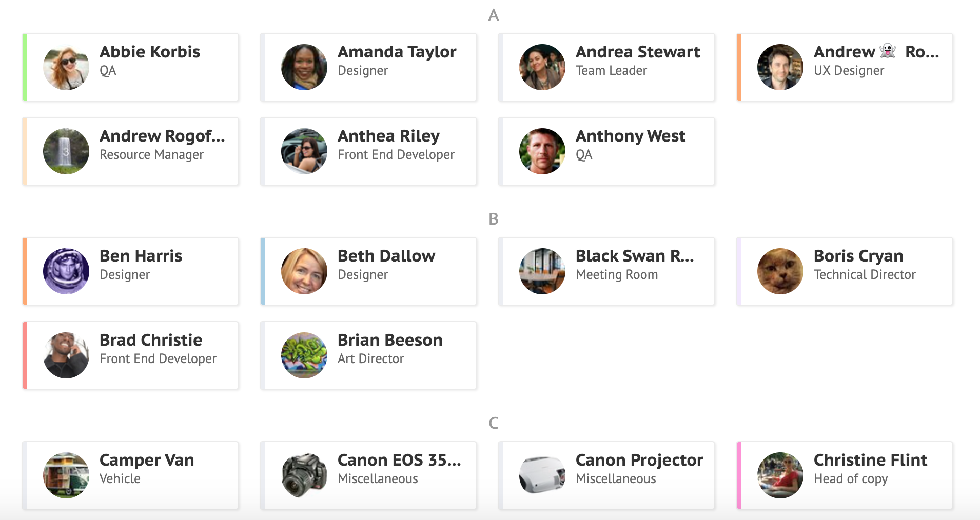This screenshot has height=520, width=980.
Task: Select the Camper Van vehicle image
Action: click(66, 475)
